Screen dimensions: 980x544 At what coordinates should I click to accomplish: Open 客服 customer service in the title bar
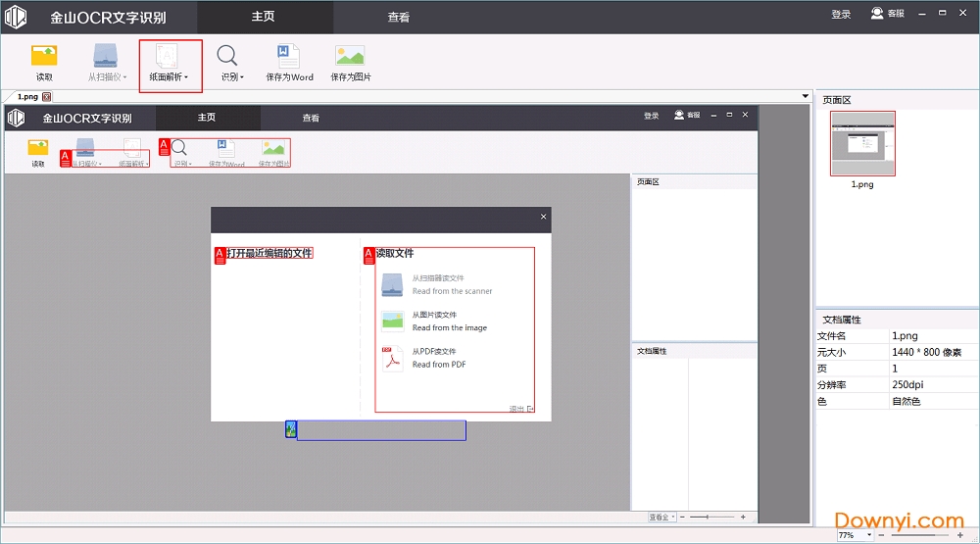[886, 15]
